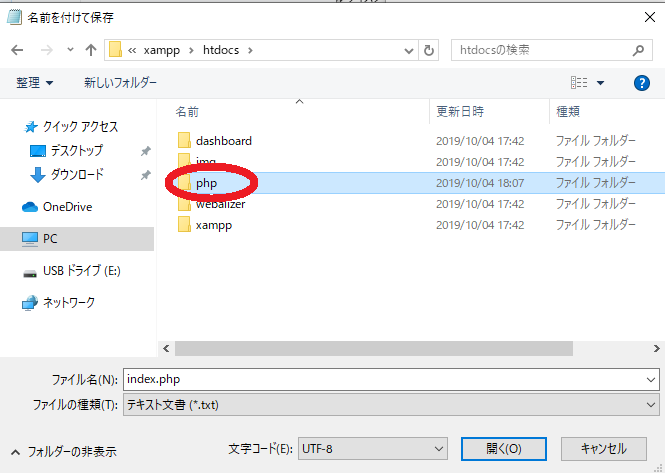The width and height of the screenshot is (665, 473).
Task: Go back with the left arrow
Action: pos(17,50)
